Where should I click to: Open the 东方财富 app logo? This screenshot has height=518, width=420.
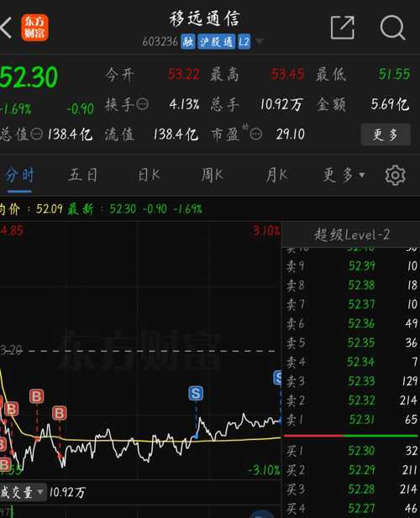[35, 28]
